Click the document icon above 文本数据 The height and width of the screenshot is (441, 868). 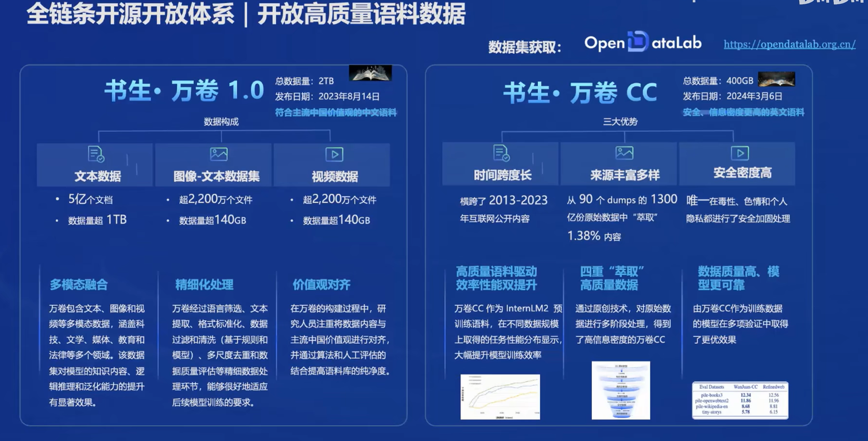coord(96,154)
